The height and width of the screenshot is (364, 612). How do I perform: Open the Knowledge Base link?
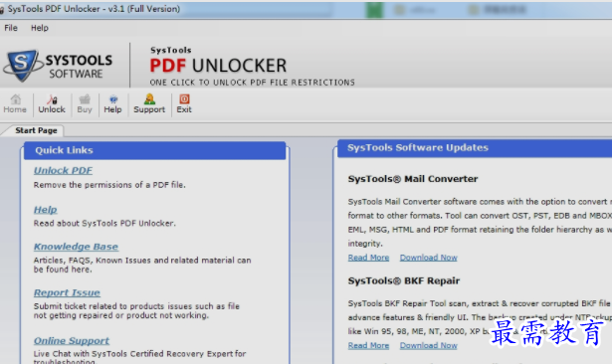click(x=76, y=247)
